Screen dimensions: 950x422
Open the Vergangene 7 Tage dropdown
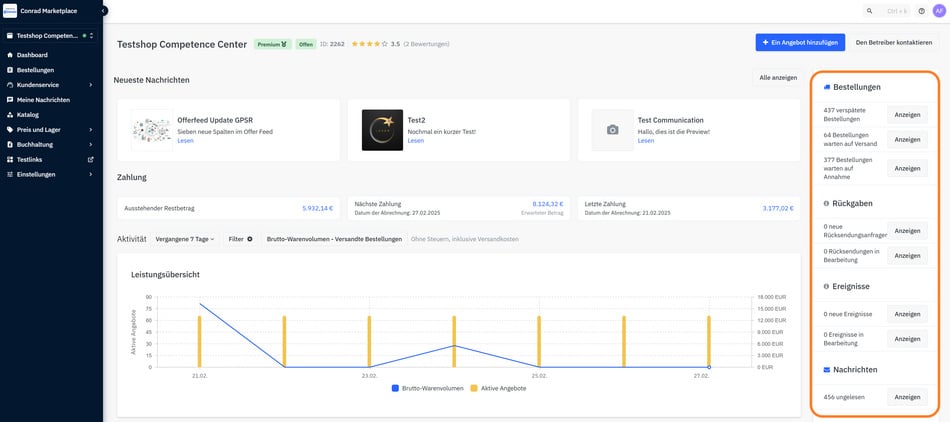[185, 239]
